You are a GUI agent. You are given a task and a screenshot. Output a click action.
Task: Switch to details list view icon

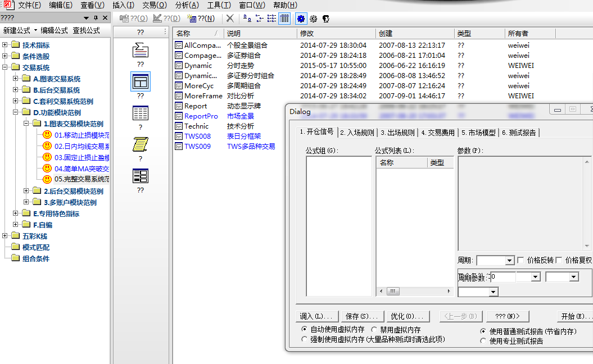[284, 19]
